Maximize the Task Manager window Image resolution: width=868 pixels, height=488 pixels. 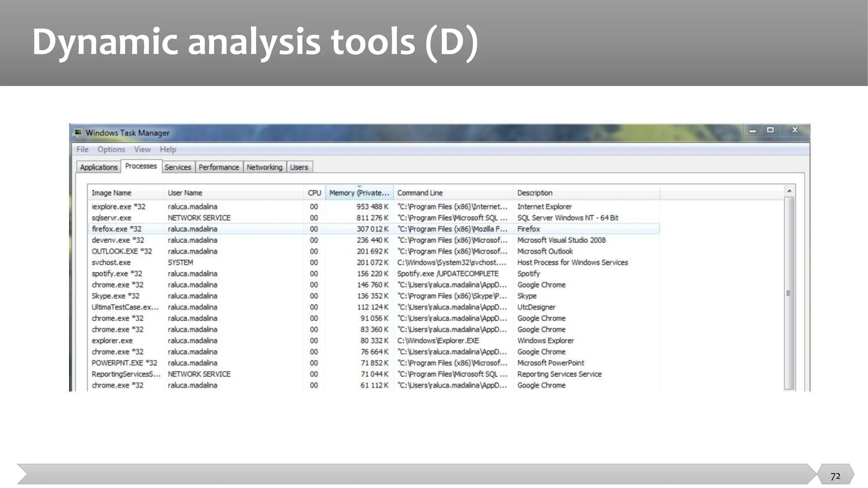tap(770, 130)
